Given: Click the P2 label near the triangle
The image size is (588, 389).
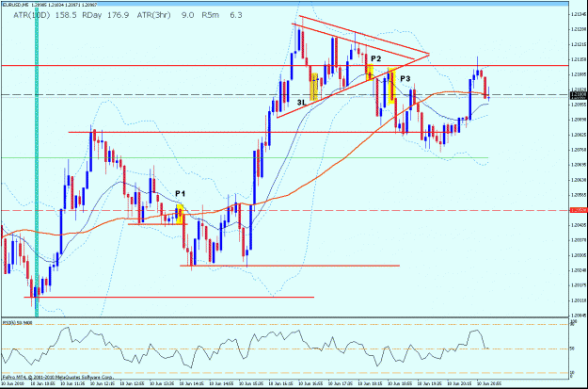Looking at the screenshot, I should point(376,59).
